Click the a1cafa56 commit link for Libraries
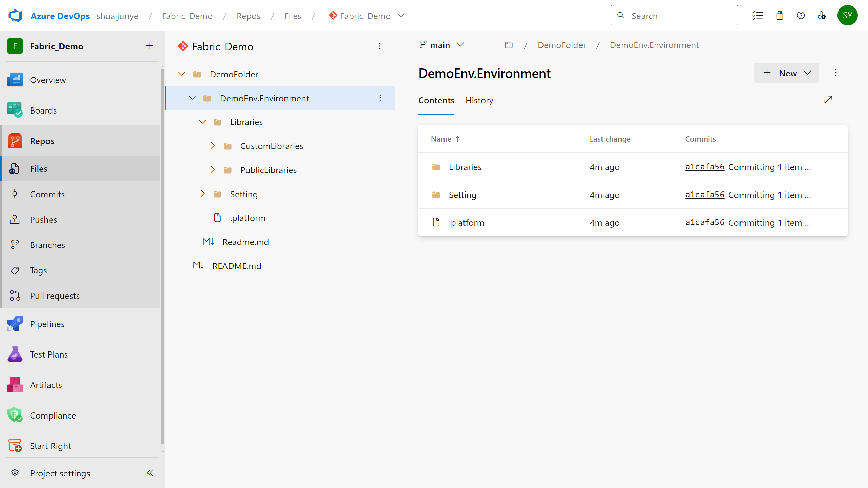Viewport: 868px width, 488px height. [x=705, y=166]
